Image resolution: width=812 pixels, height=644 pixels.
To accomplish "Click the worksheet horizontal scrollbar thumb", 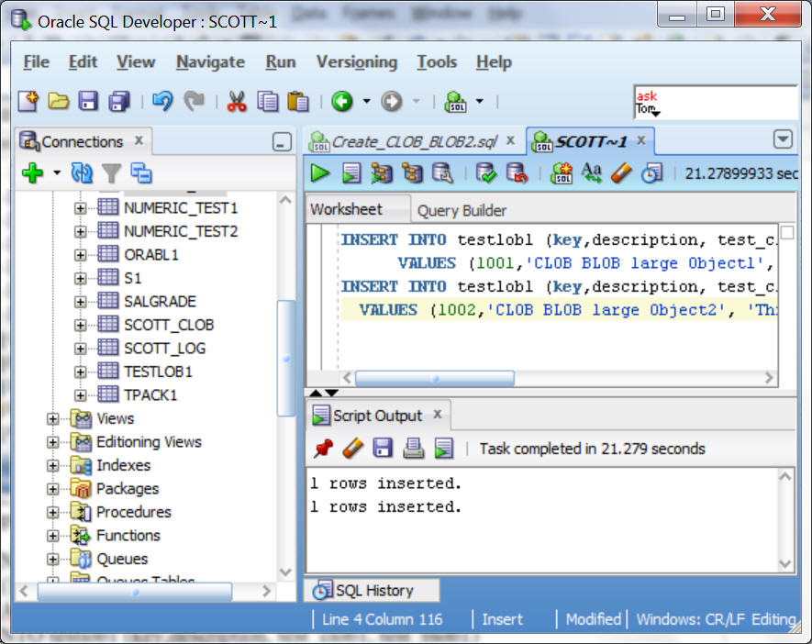I will tap(435, 379).
